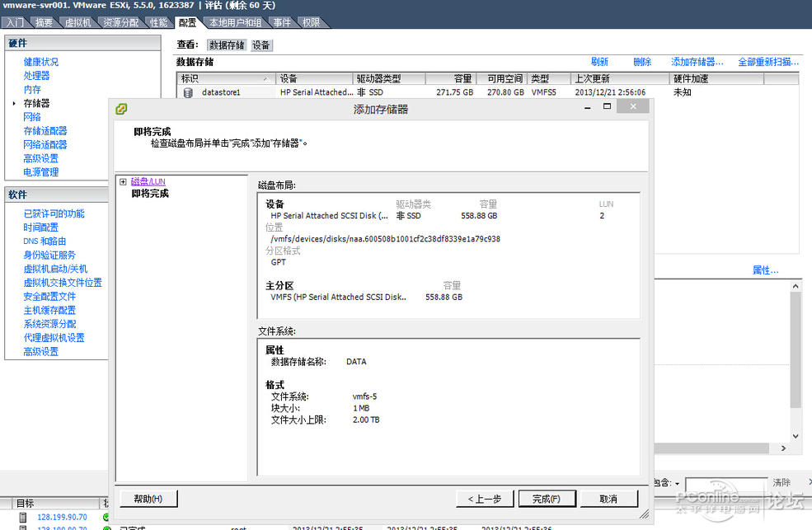Click the Add Storage wizard title icon
Viewport: 812px width, 530px height.
(x=122, y=109)
